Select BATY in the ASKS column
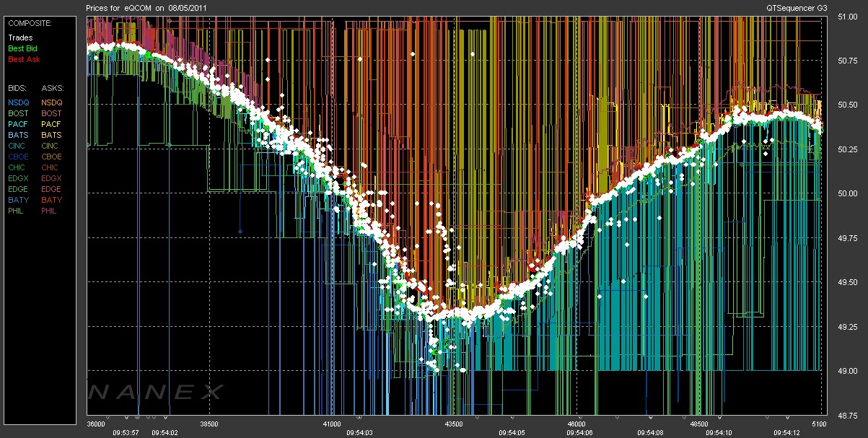This screenshot has width=868, height=438. pyautogui.click(x=52, y=200)
